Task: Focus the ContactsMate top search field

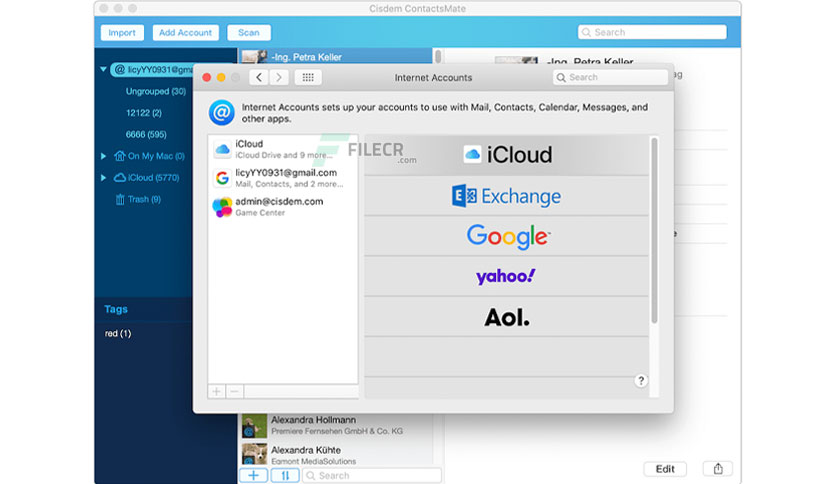Action: pyautogui.click(x=652, y=33)
